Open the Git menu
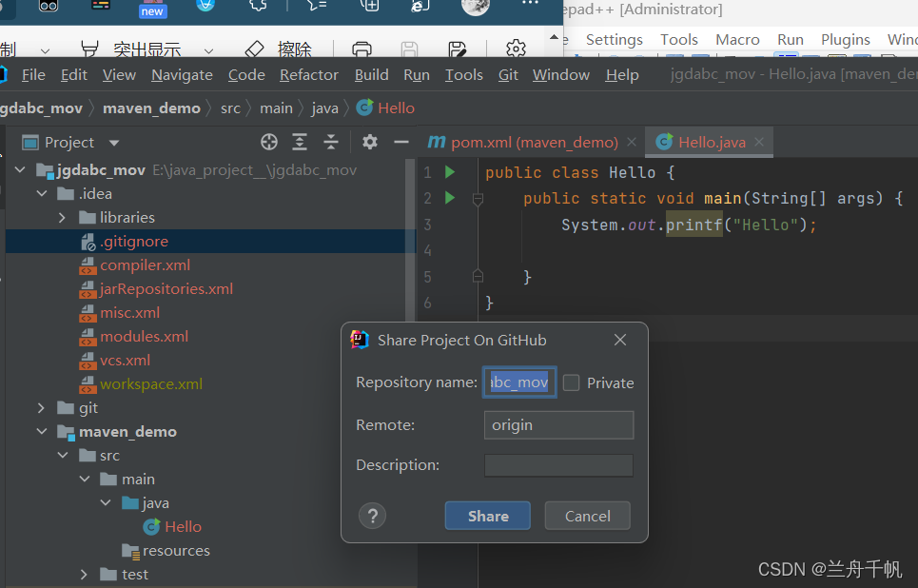This screenshot has width=918, height=588. (508, 75)
